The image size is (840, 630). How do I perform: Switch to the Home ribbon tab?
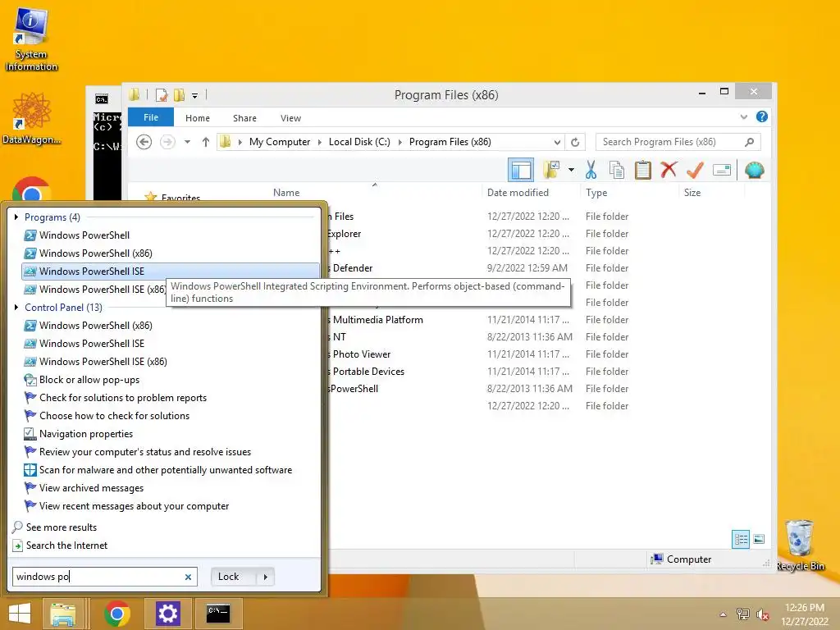[x=197, y=118]
